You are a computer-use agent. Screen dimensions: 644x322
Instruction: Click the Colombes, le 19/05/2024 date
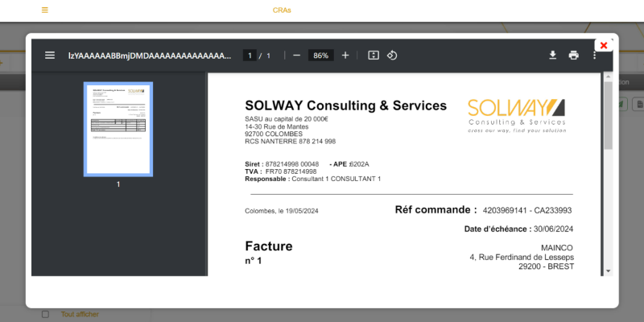point(281,211)
